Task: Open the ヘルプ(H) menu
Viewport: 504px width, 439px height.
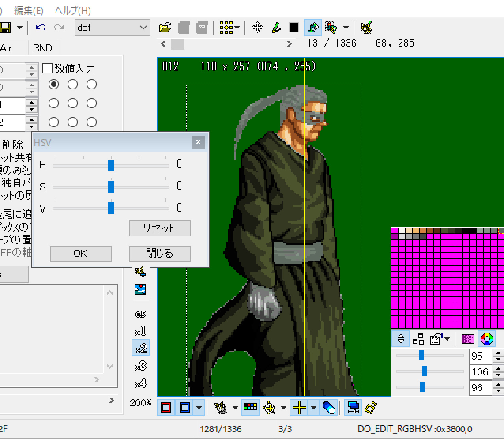Action: pyautogui.click(x=73, y=11)
